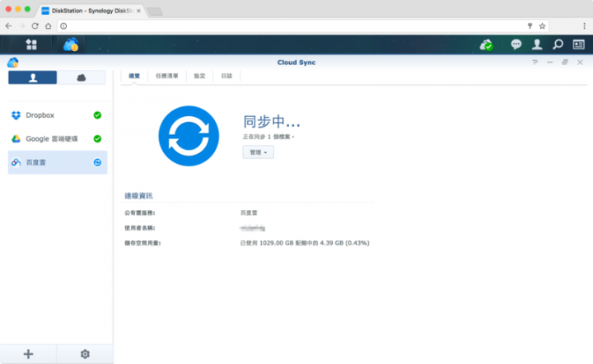Open the DSM main menu grid icon
The width and height of the screenshot is (593, 364).
coord(31,44)
